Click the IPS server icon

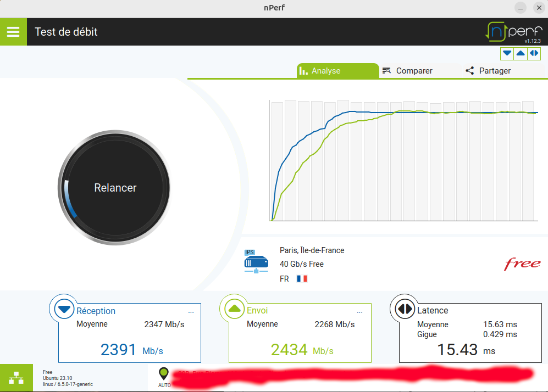(x=256, y=262)
